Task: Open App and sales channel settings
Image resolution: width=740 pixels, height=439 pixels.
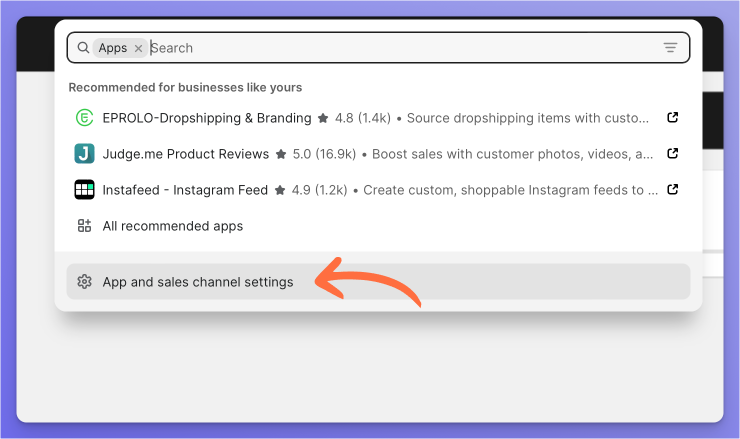Action: (198, 282)
